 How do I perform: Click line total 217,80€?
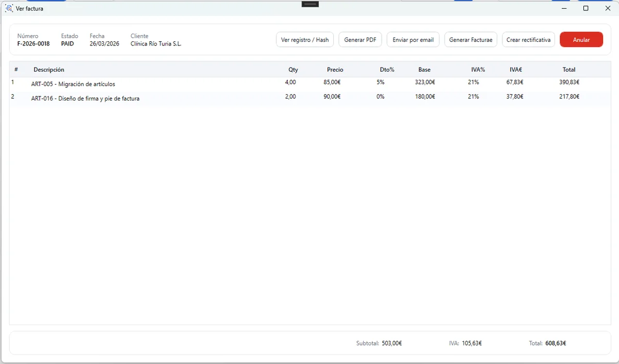[x=569, y=96]
